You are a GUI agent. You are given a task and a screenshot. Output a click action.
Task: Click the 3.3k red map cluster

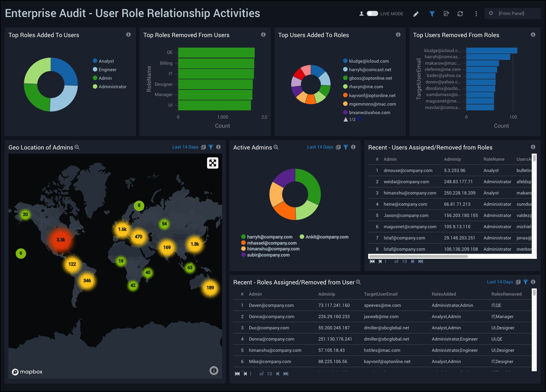tap(61, 240)
